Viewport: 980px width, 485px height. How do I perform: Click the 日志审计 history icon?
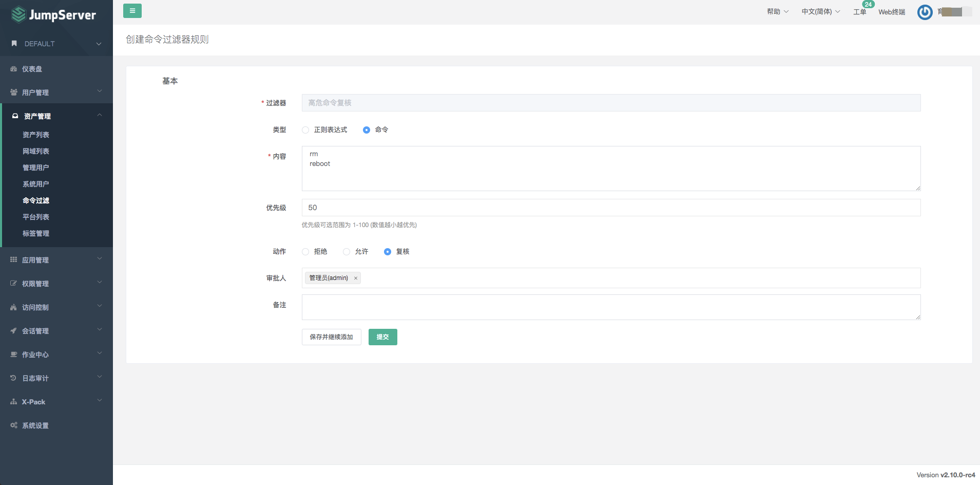[x=14, y=378]
